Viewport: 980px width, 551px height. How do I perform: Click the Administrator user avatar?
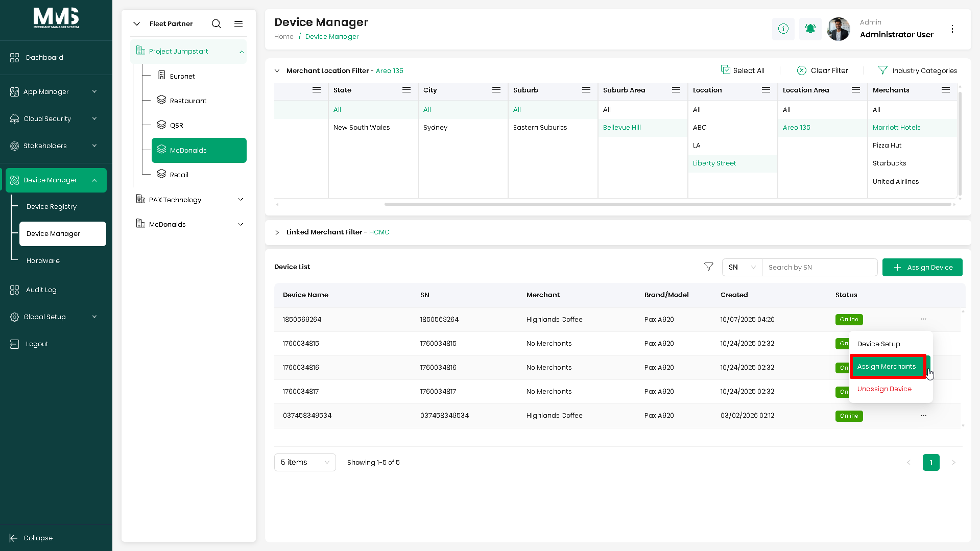pos(838,29)
